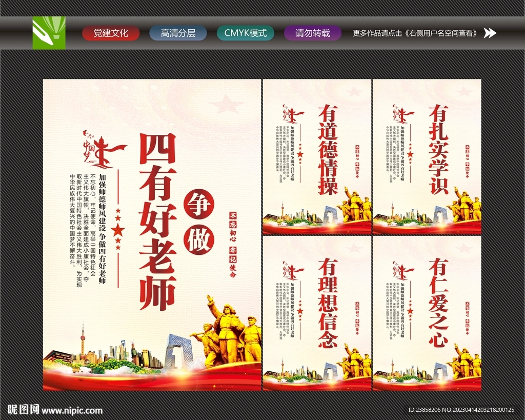Select the 有扎实学识 poster thumbnail
The width and height of the screenshot is (525, 420).
[427, 157]
